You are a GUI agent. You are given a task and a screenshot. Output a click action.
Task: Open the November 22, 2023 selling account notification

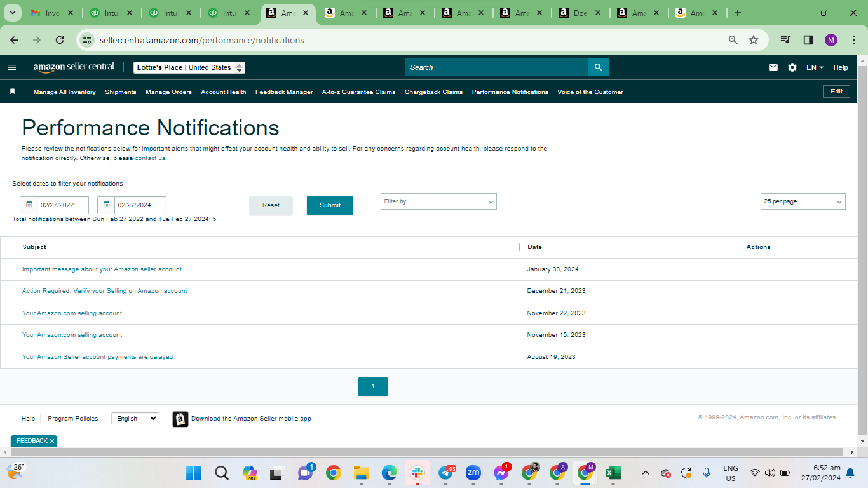pos(72,313)
